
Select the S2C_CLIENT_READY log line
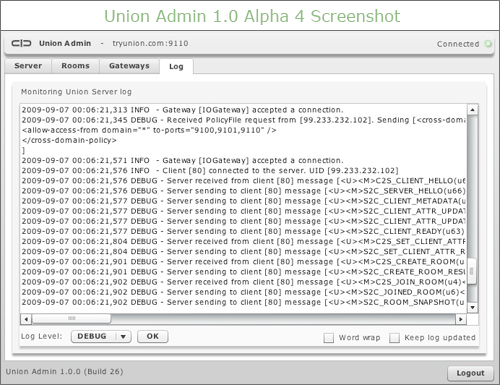click(x=243, y=231)
